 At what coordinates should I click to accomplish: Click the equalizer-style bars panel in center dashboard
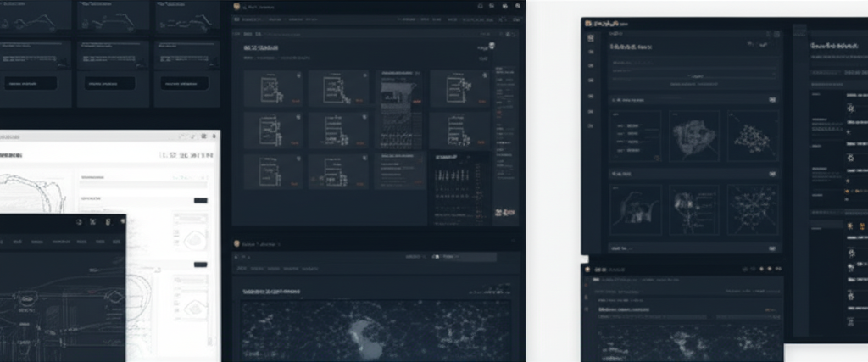459,186
